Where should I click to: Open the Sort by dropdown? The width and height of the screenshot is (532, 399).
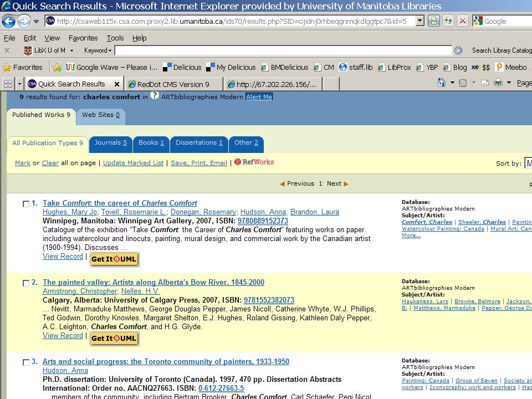coord(528,163)
